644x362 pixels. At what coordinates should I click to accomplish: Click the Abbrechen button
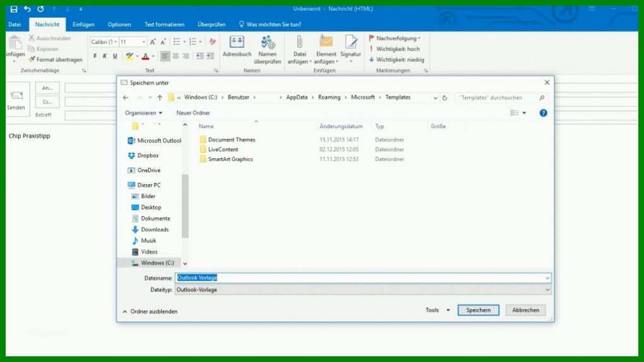click(x=526, y=310)
